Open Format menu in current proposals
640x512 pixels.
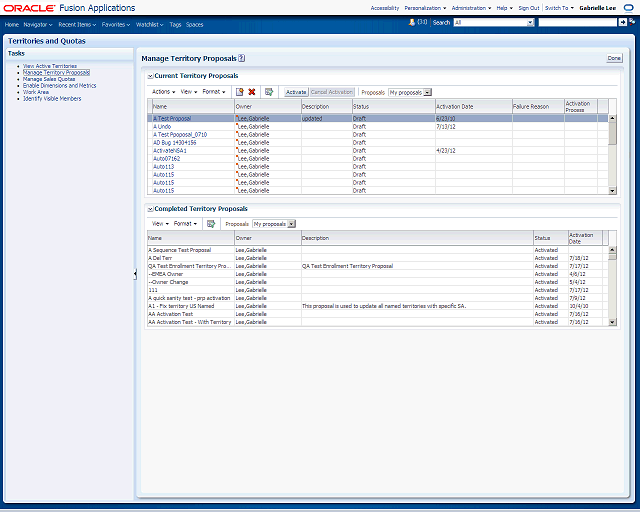tap(214, 92)
